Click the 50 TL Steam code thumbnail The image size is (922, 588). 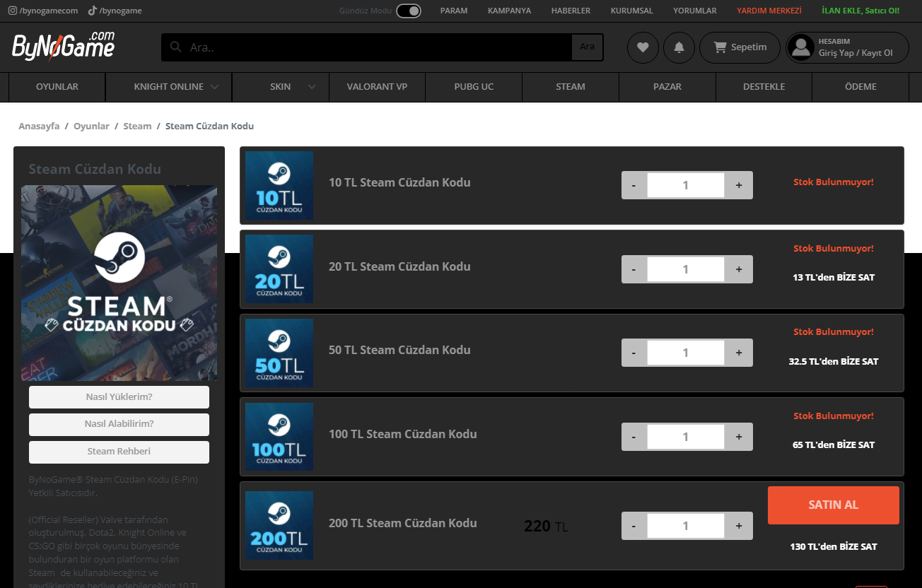tap(279, 353)
